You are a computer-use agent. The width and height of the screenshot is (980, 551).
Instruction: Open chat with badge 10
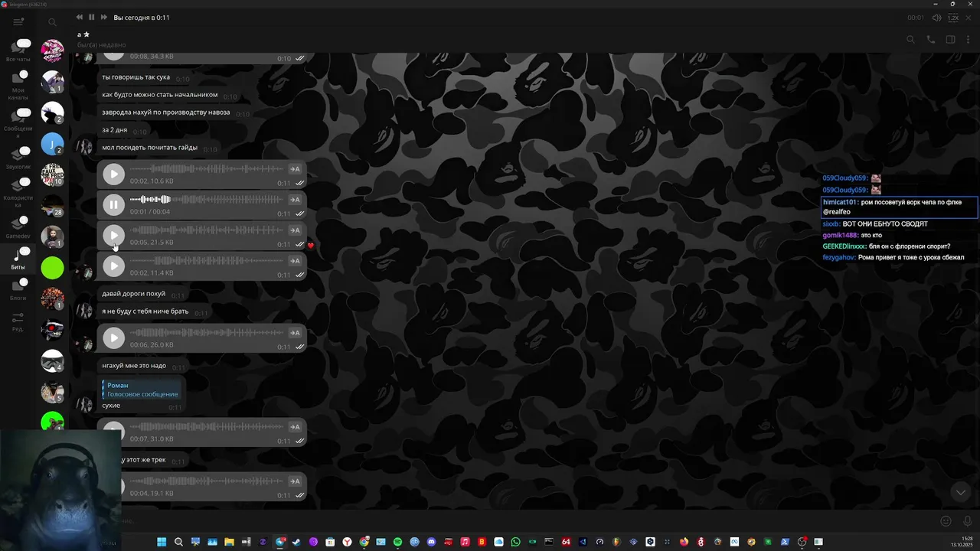(x=52, y=174)
